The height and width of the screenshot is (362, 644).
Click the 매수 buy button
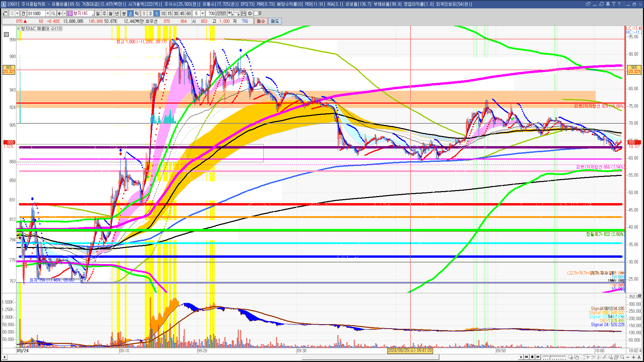point(261,21)
